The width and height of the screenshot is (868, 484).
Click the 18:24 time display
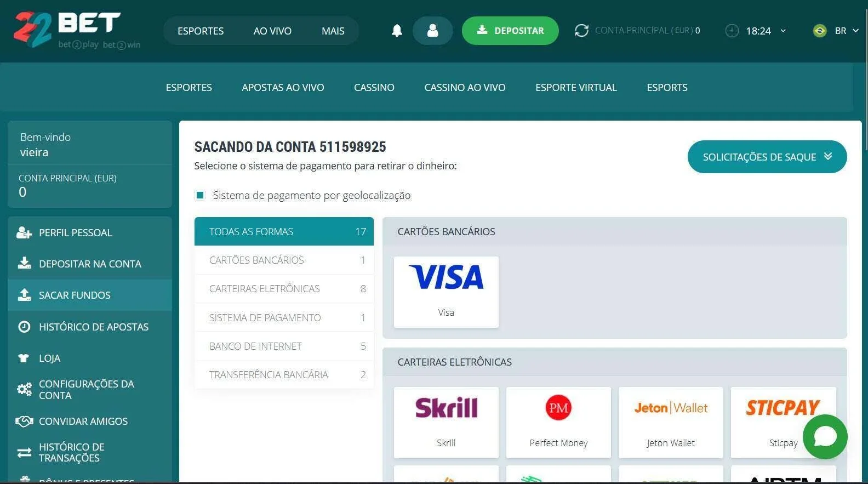[x=758, y=31]
